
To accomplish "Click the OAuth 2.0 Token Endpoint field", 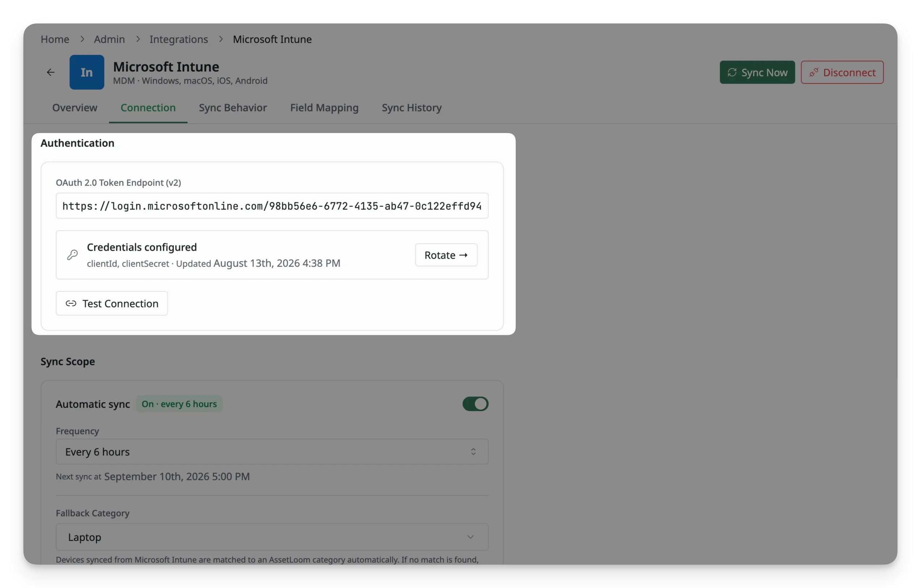I will pyautogui.click(x=273, y=206).
